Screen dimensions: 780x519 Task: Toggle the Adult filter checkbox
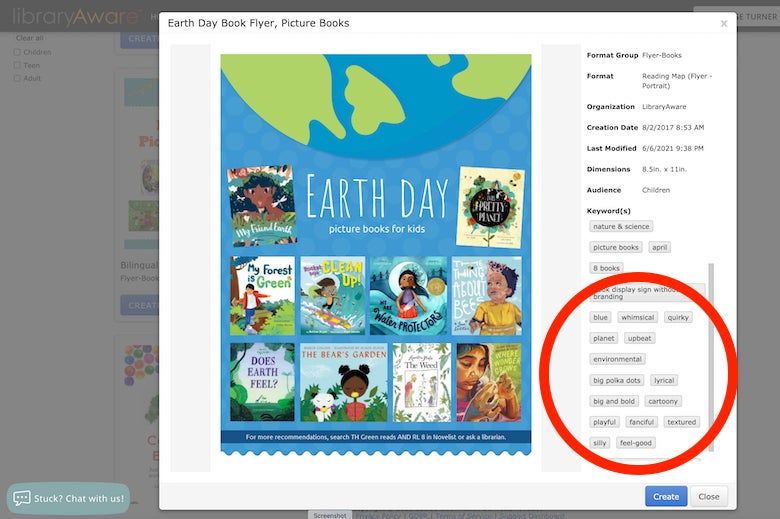(x=17, y=78)
